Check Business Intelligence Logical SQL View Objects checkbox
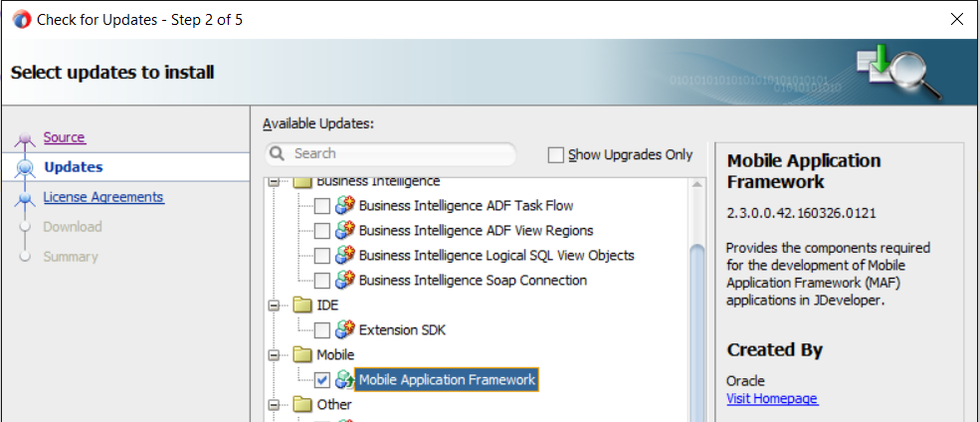This screenshot has height=422, width=980. [x=322, y=256]
